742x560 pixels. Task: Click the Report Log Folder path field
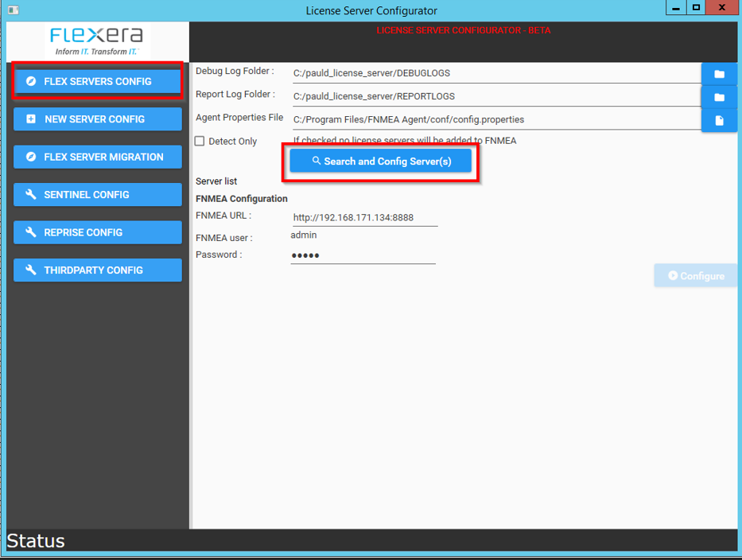(x=496, y=96)
